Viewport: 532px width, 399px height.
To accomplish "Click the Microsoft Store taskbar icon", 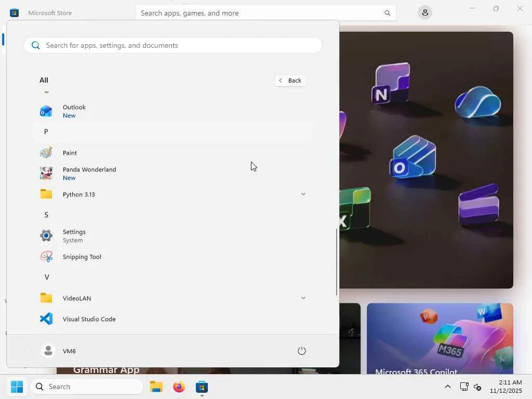I will click(x=202, y=387).
